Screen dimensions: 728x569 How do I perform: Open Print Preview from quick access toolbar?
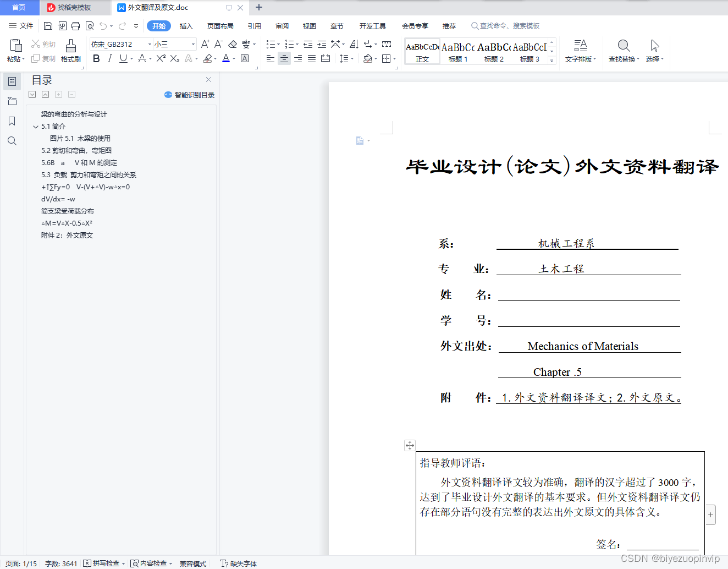[89, 26]
